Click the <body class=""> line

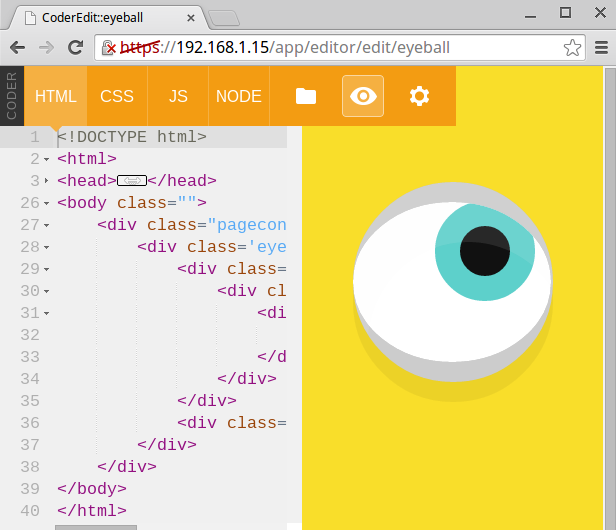pos(132,203)
